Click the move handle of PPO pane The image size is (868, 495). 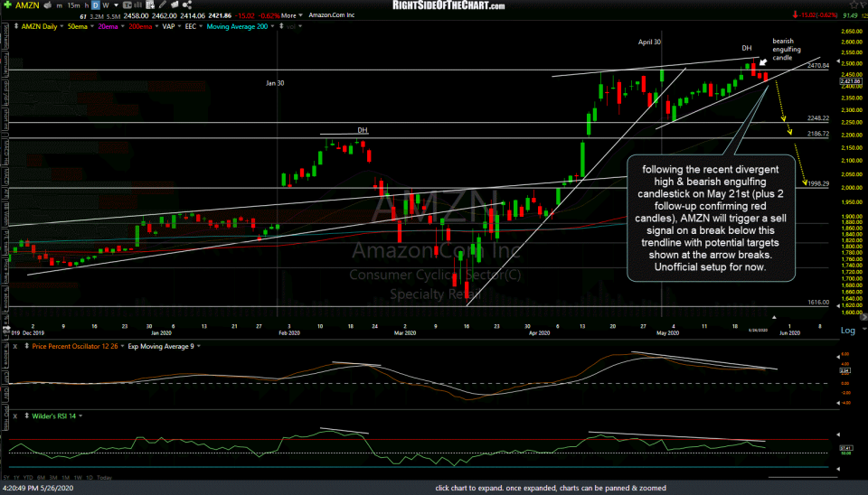pyautogui.click(x=26, y=346)
